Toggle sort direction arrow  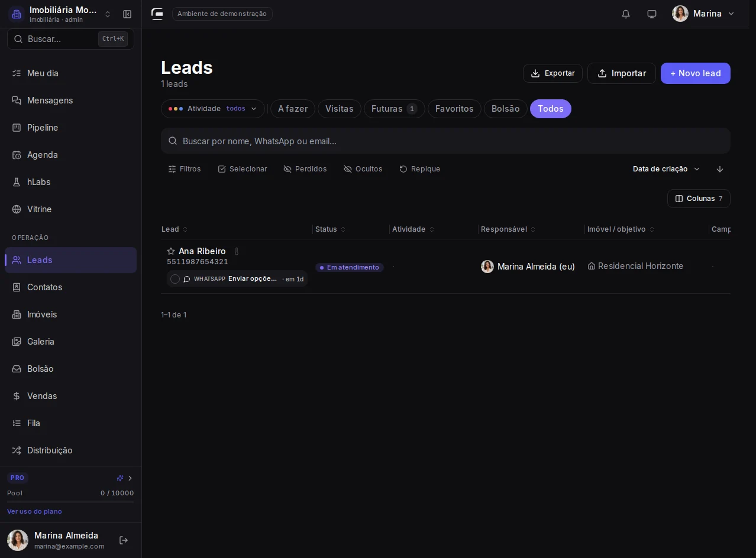tap(720, 169)
